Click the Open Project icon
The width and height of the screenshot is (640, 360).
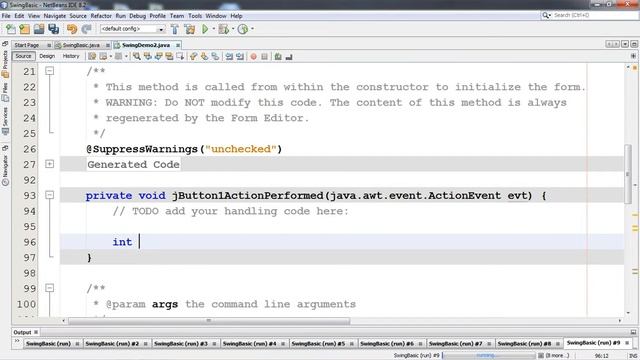click(39, 29)
